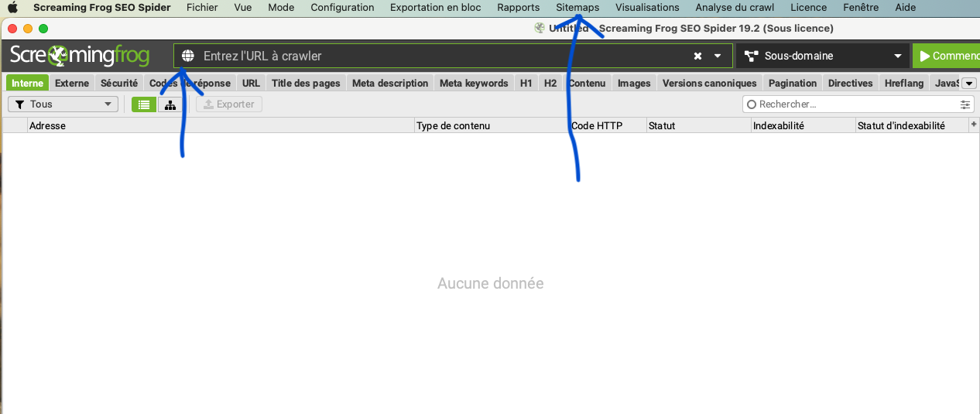Sort by Code HTTP column header
This screenshot has width=980, height=414.
click(x=608, y=125)
